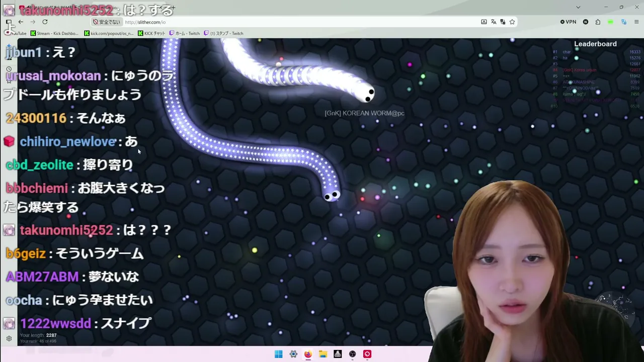Click chat username urusai_mokotan
The width and height of the screenshot is (644, 362).
(x=52, y=76)
